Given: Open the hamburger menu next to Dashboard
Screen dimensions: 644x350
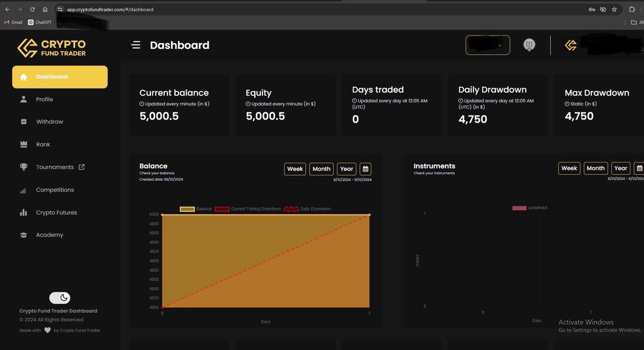Looking at the screenshot, I should click(136, 45).
